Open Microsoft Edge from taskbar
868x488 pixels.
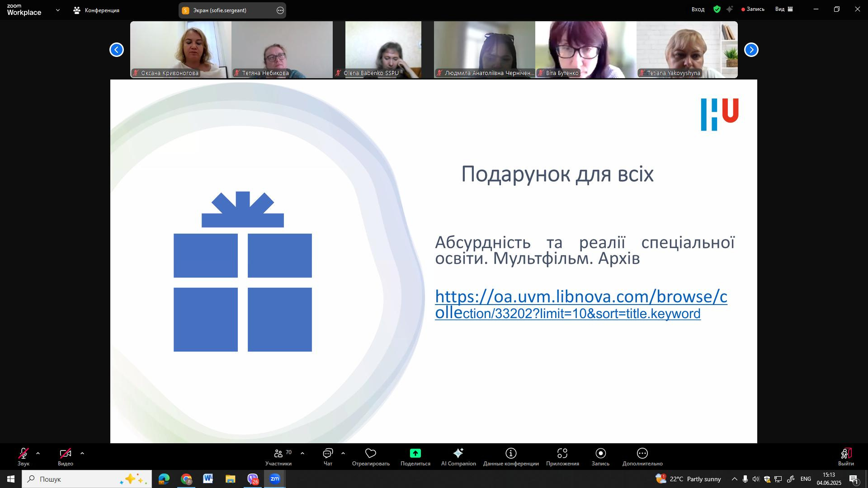tap(164, 479)
